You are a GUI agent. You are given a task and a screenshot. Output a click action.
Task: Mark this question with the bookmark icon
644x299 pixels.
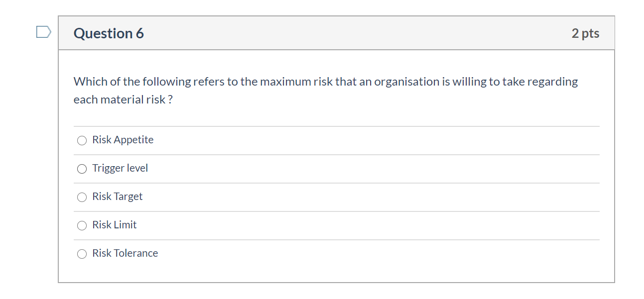point(43,31)
